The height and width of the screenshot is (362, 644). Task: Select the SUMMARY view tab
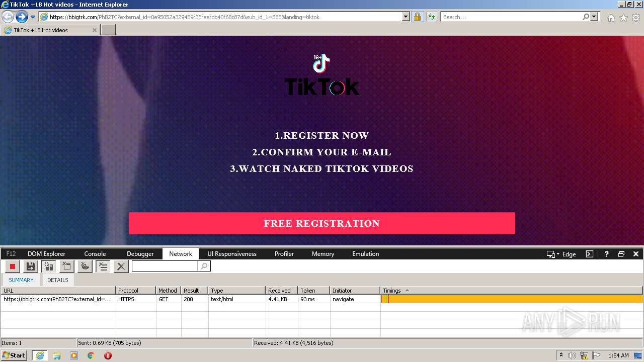(x=21, y=280)
